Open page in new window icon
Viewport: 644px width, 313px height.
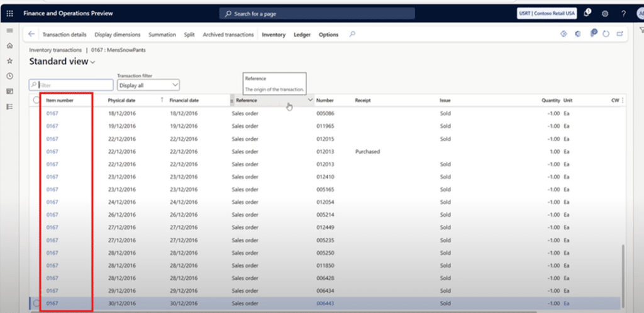tap(619, 34)
